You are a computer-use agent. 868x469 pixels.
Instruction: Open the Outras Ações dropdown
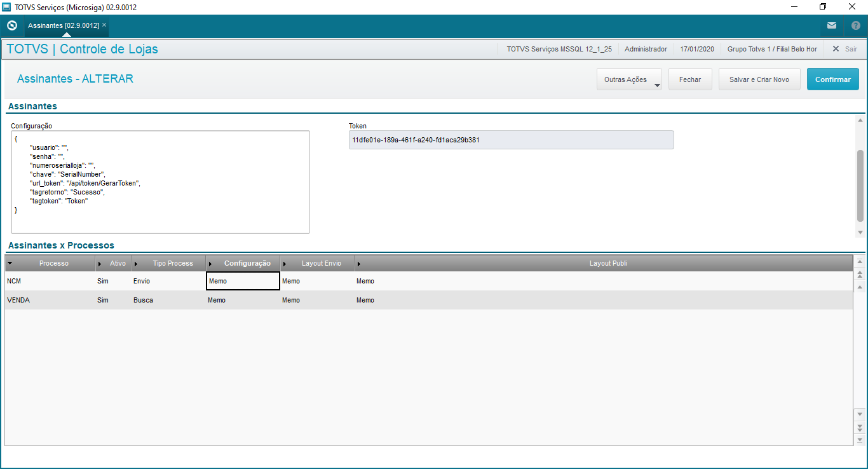coord(629,79)
